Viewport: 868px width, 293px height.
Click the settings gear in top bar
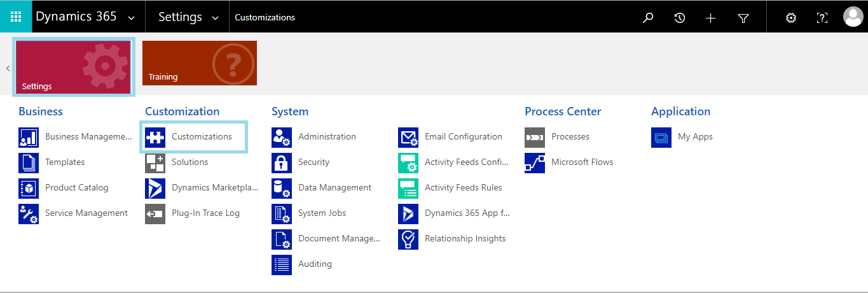pos(791,18)
